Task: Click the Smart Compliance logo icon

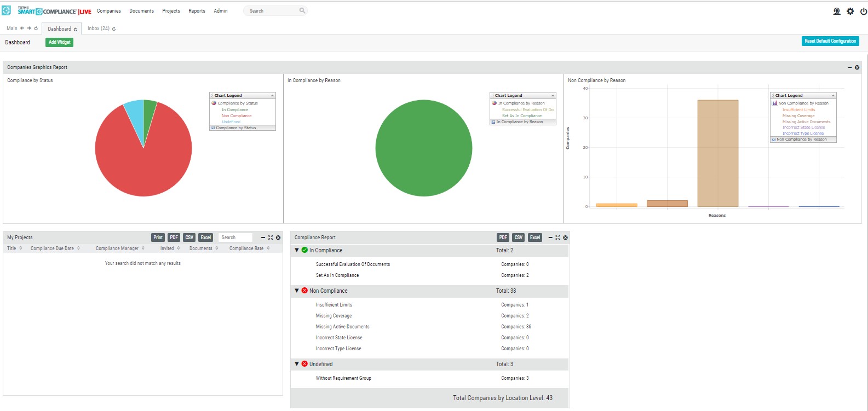Action: (7, 10)
